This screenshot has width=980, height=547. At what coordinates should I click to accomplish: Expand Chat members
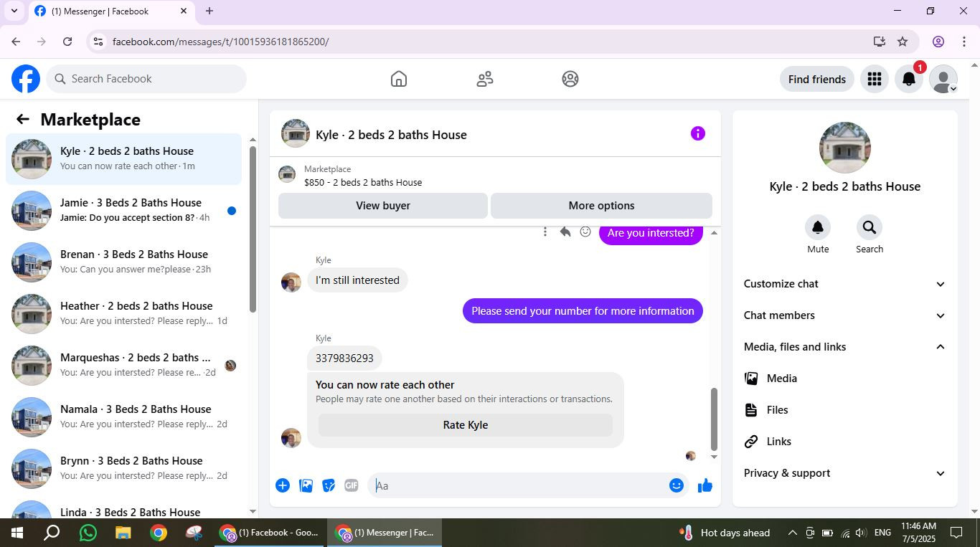[x=845, y=315]
